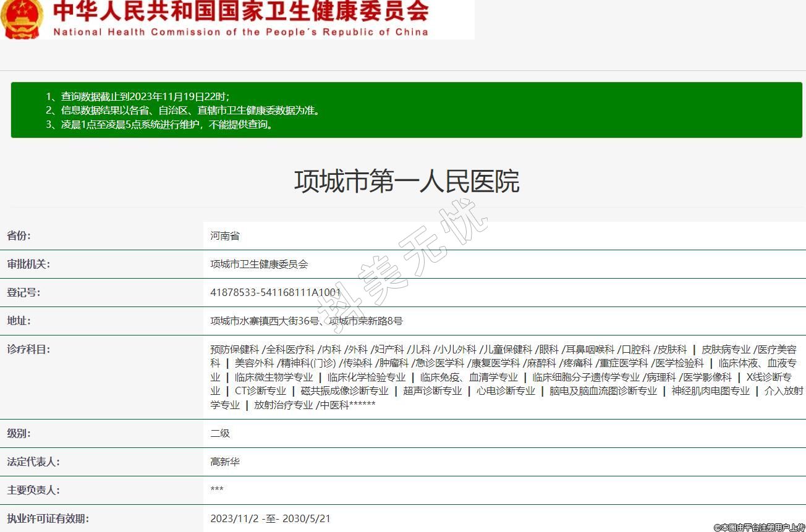Click the 主要负责人 row label

pos(33,490)
